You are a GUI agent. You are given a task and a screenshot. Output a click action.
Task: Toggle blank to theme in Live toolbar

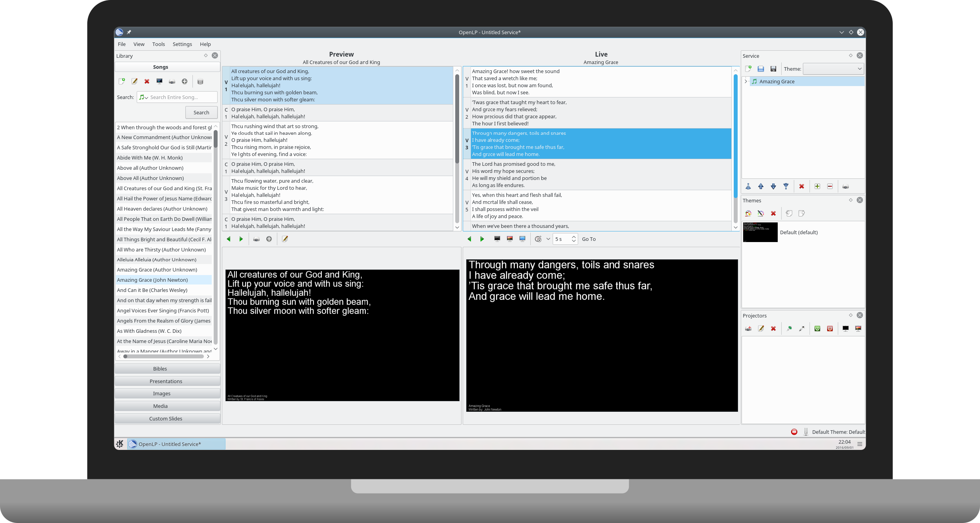click(509, 239)
